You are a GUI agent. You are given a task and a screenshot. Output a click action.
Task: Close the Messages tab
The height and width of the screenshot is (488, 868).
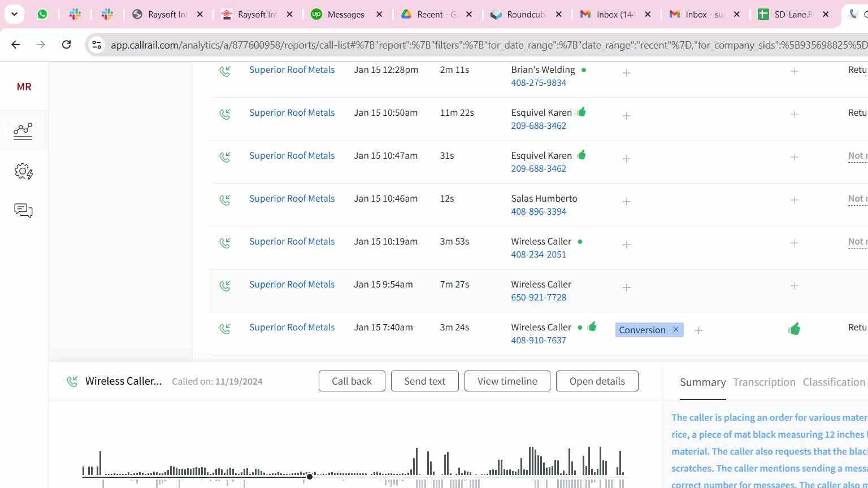point(379,14)
